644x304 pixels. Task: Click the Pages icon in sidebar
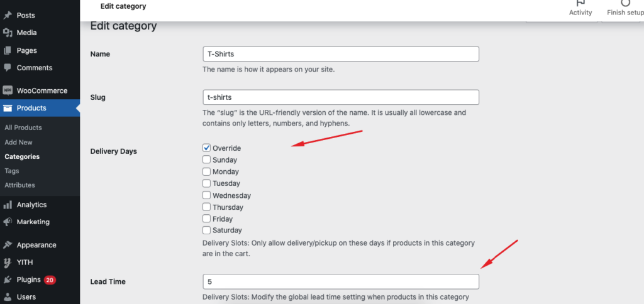[x=8, y=50]
